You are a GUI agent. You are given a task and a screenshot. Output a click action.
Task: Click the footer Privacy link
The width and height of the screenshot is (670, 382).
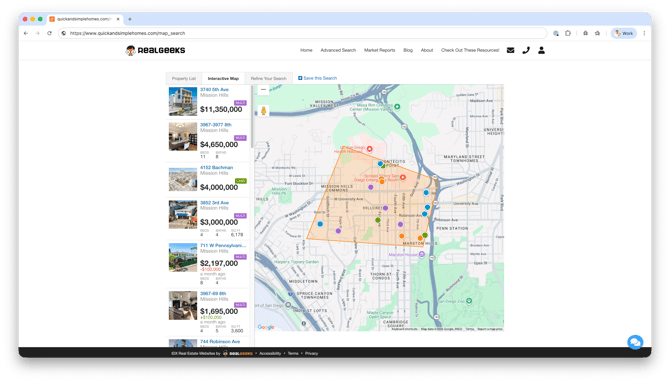point(311,353)
